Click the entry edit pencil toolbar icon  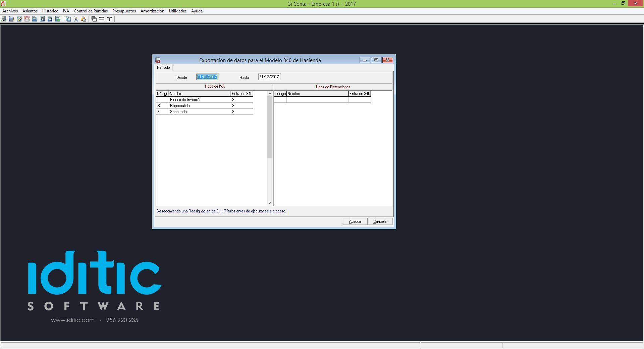tap(19, 19)
